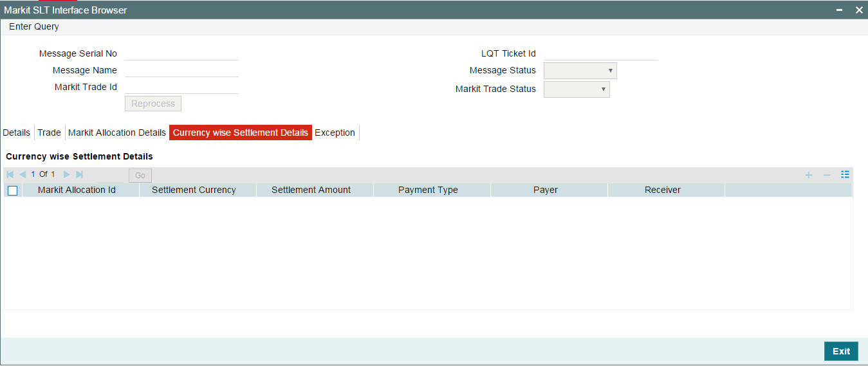Image resolution: width=868 pixels, height=366 pixels.
Task: Go to first page of settlement grid
Action: [x=10, y=174]
